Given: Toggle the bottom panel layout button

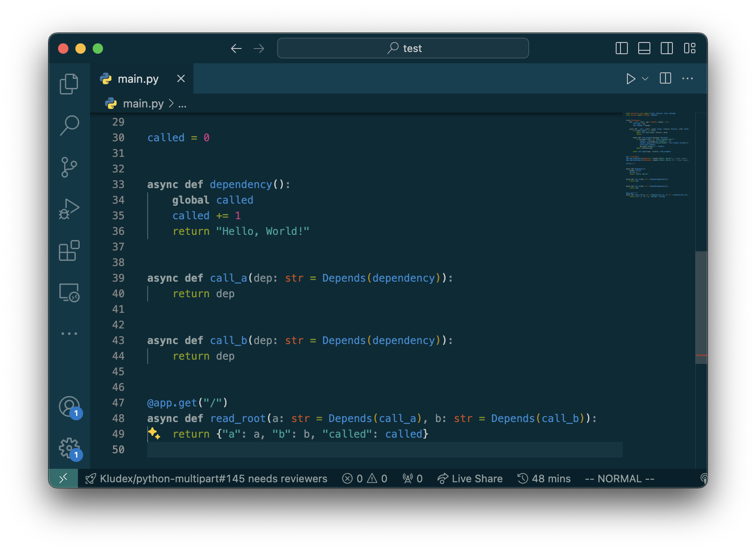Looking at the screenshot, I should click(644, 48).
